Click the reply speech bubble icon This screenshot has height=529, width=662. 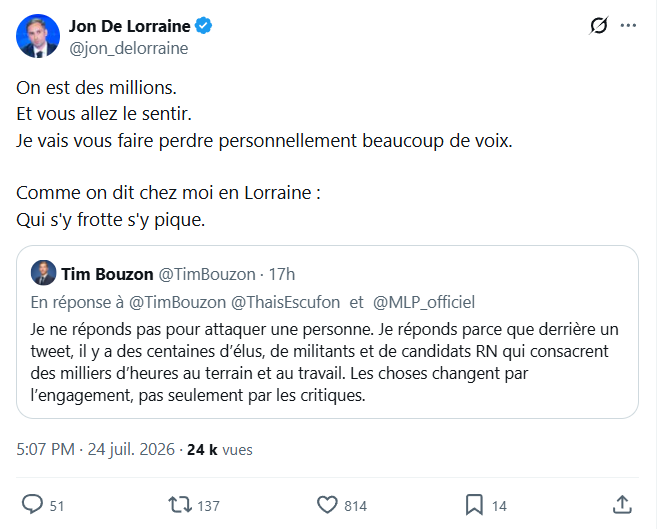point(32,504)
